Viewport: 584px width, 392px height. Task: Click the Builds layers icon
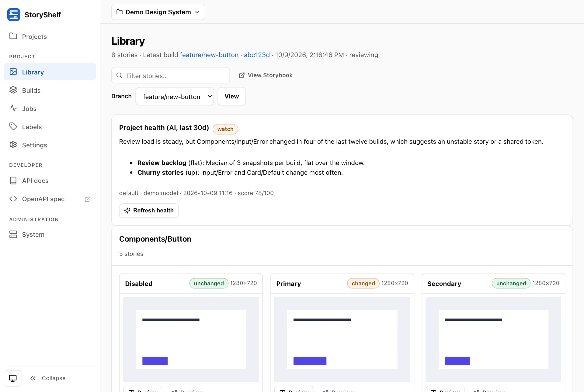(13, 90)
